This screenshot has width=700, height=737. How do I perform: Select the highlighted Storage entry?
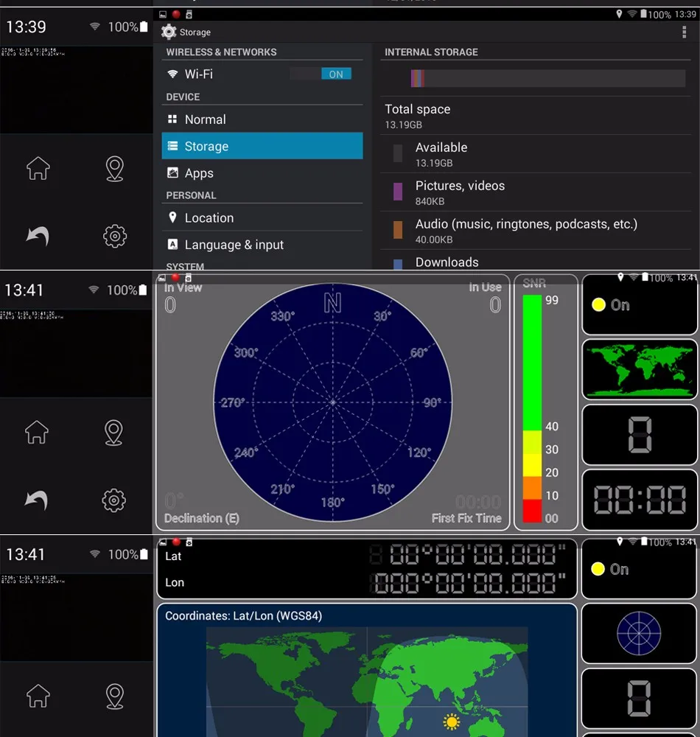click(262, 146)
